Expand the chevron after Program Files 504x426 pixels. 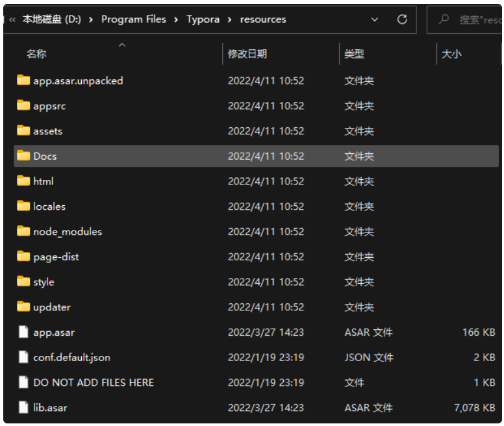pyautogui.click(x=176, y=20)
